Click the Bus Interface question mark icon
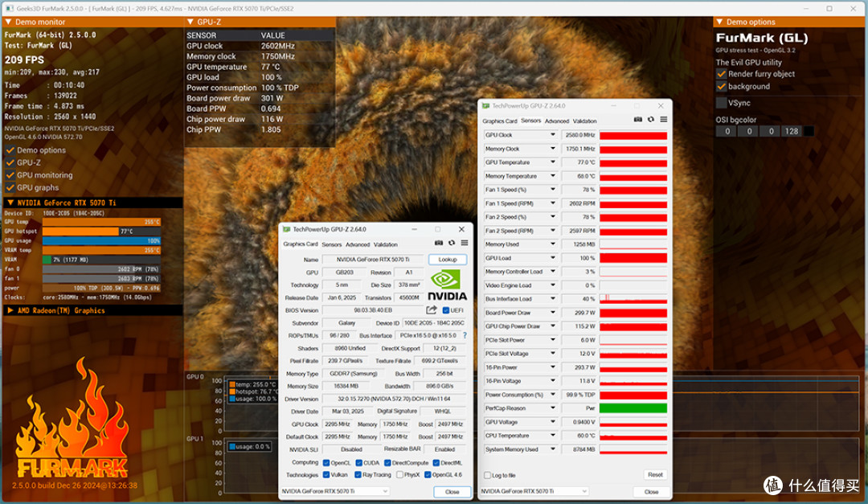 tap(465, 336)
